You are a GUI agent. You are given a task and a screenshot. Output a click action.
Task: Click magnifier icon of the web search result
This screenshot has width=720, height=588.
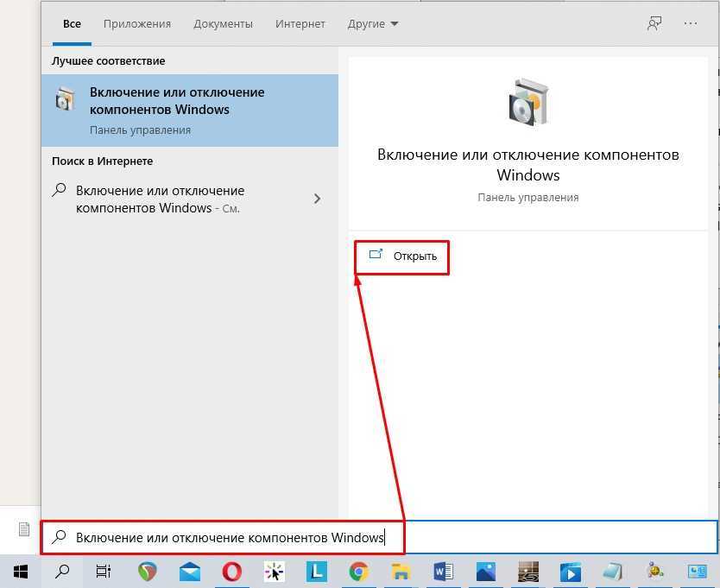click(60, 190)
